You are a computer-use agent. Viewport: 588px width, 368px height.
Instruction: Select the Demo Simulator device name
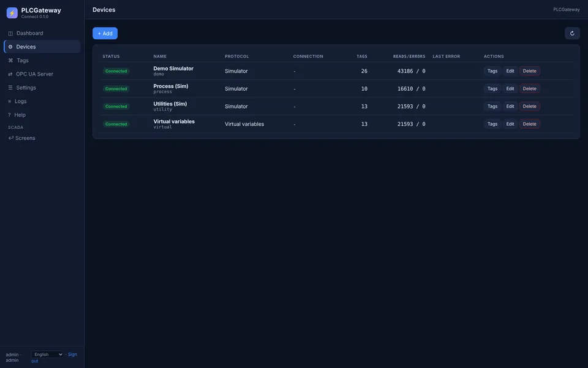click(x=173, y=68)
